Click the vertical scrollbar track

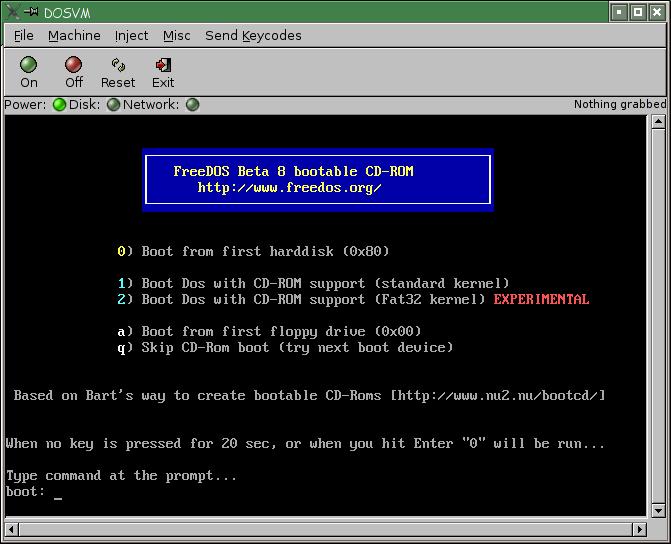coord(658,316)
